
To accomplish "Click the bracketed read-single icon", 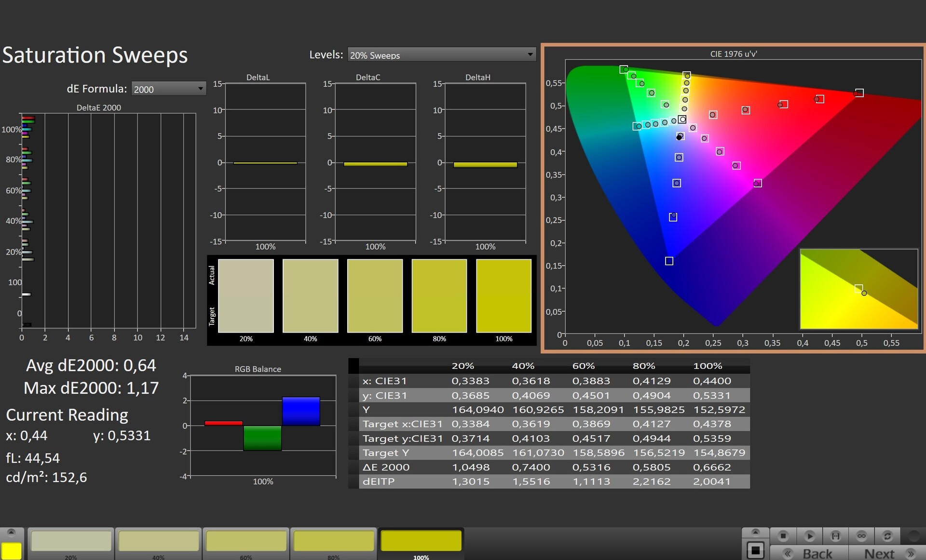I will tap(835, 536).
